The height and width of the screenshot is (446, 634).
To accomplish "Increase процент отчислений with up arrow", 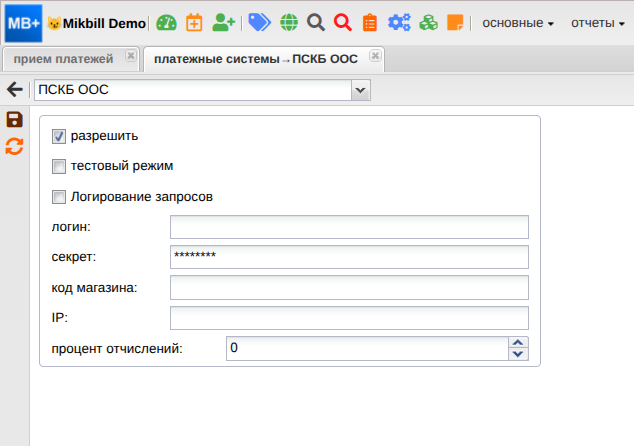I will (x=518, y=342).
